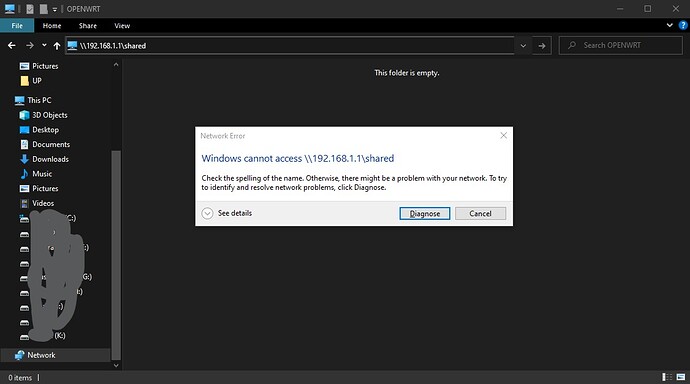Expand the ribbon chevron

669,26
